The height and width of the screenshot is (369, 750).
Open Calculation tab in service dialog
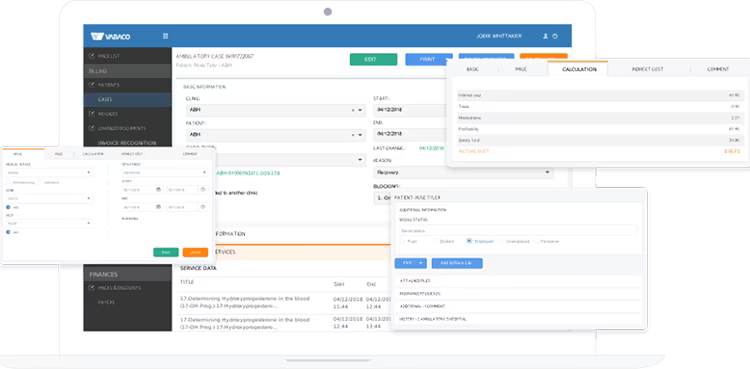93,154
